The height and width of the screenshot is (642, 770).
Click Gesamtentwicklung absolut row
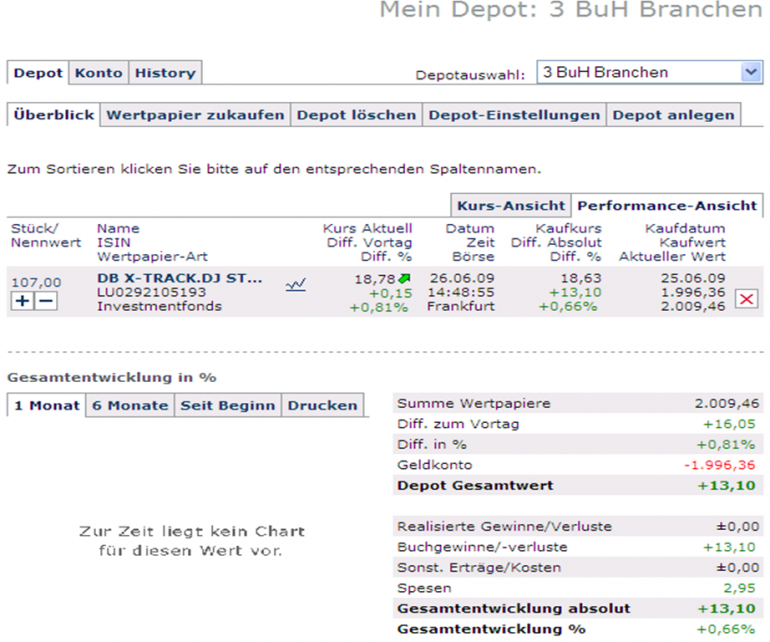pyautogui.click(x=578, y=609)
